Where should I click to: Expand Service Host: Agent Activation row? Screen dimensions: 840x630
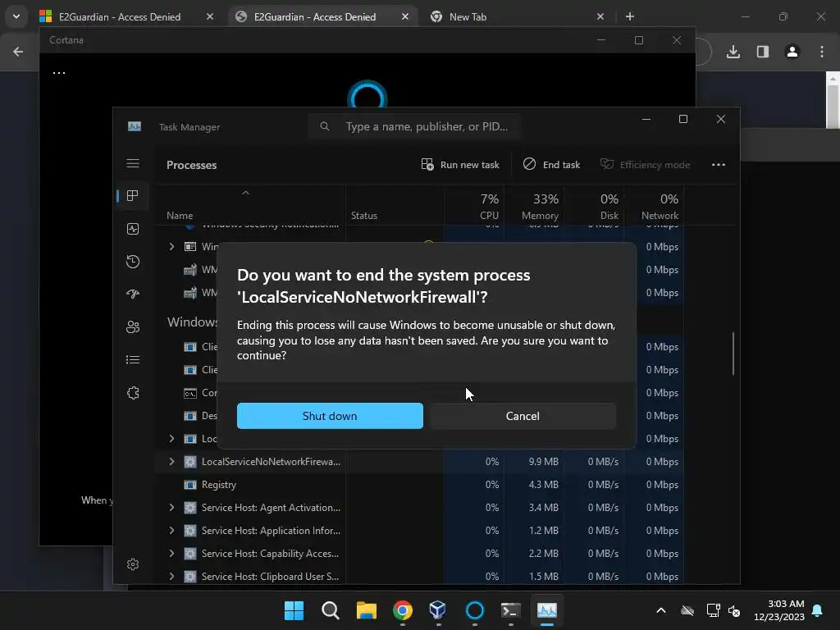(171, 507)
